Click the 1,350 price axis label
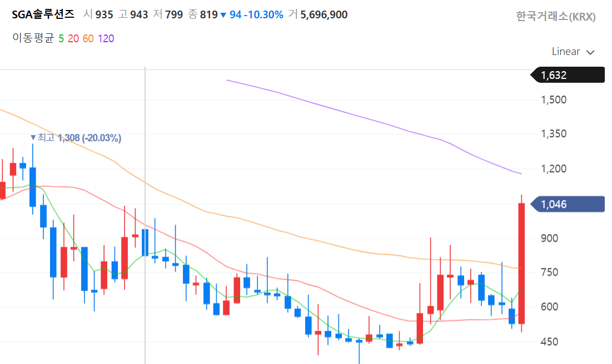612x364 pixels. click(554, 134)
